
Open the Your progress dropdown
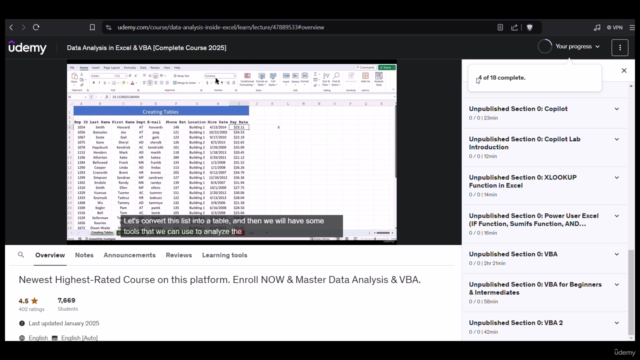coord(577,47)
